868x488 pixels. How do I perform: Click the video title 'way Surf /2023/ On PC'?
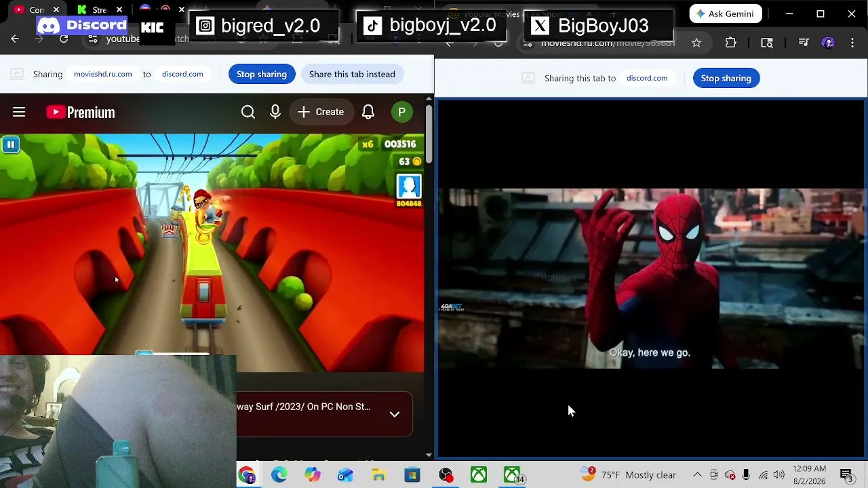(x=303, y=407)
